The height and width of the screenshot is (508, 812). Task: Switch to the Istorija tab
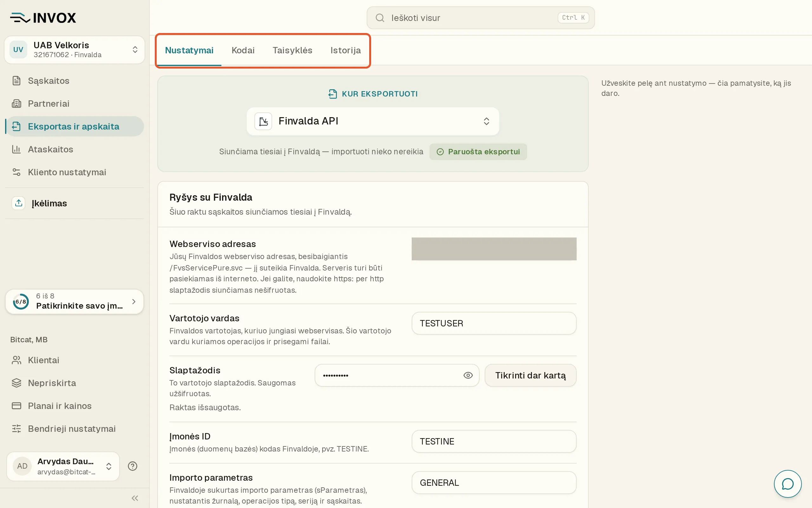click(x=346, y=50)
